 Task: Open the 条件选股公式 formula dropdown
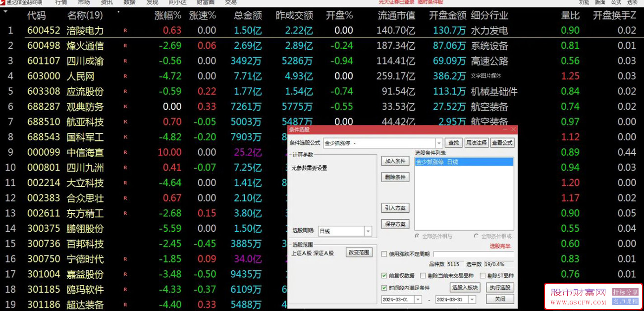438,143
